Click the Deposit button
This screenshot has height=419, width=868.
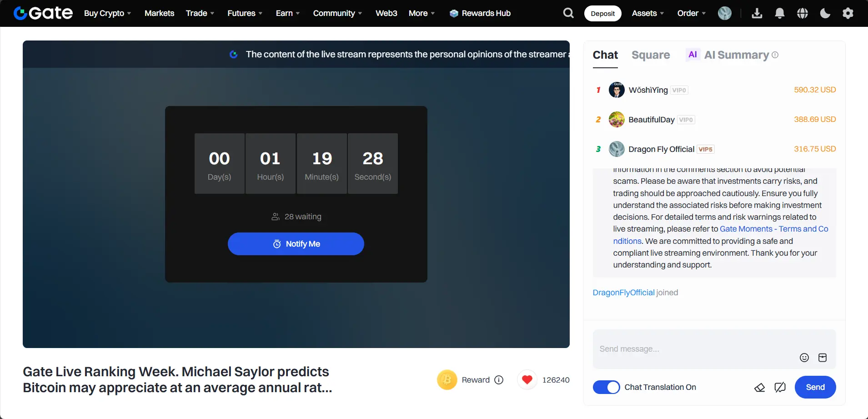tap(603, 13)
